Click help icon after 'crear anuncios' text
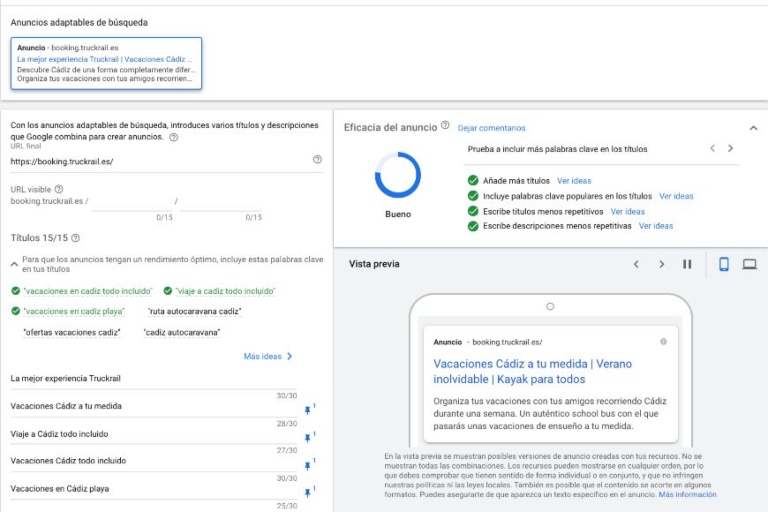 point(173,137)
